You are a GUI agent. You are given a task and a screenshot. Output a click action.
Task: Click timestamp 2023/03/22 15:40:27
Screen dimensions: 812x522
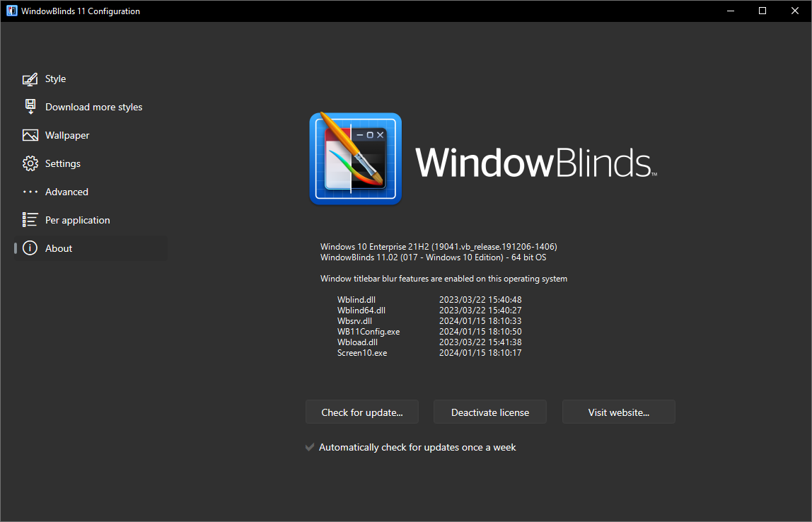[480, 311]
